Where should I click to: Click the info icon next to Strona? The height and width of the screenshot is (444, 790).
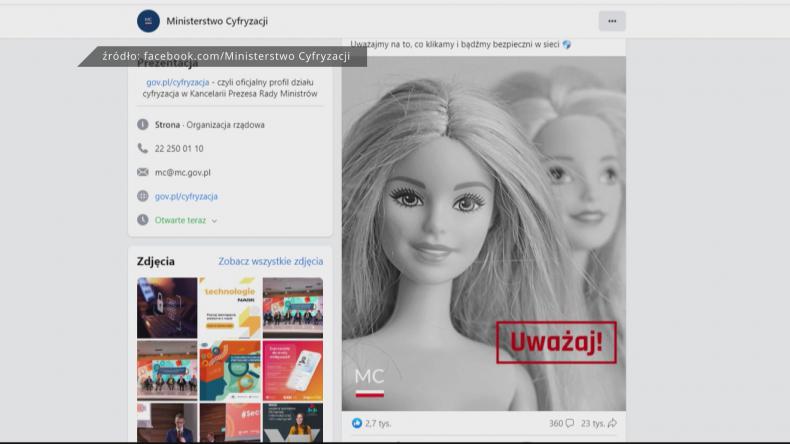[x=143, y=125]
